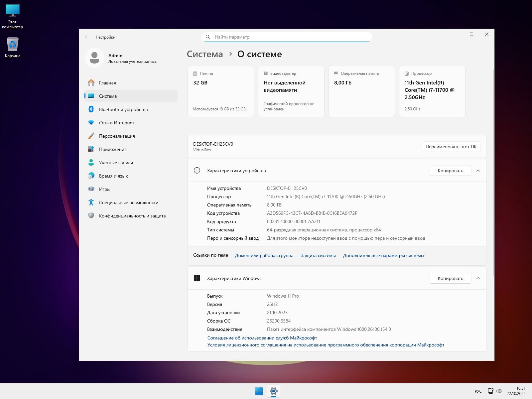Image resolution: width=532 pixels, height=399 pixels.
Task: Collapse the Device specifications section chevron
Action: click(x=478, y=171)
